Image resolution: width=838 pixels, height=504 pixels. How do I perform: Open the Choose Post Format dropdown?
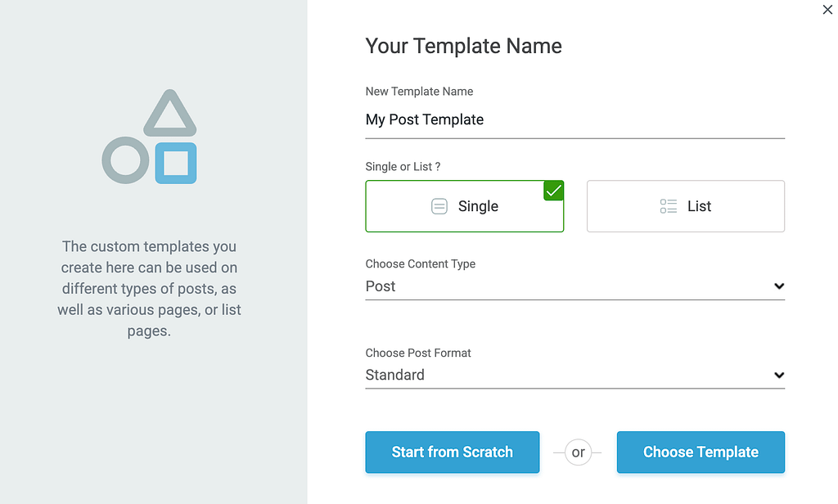(x=574, y=375)
